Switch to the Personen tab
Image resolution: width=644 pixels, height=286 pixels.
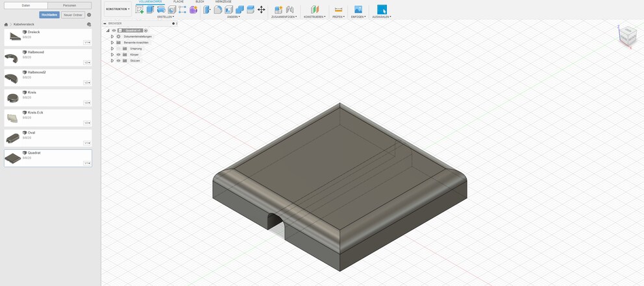tap(69, 5)
